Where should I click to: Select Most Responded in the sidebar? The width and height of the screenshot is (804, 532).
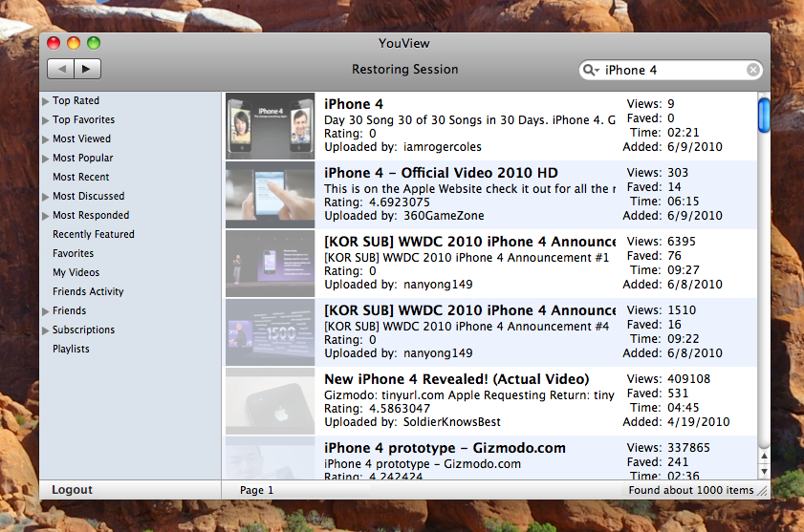(x=91, y=215)
